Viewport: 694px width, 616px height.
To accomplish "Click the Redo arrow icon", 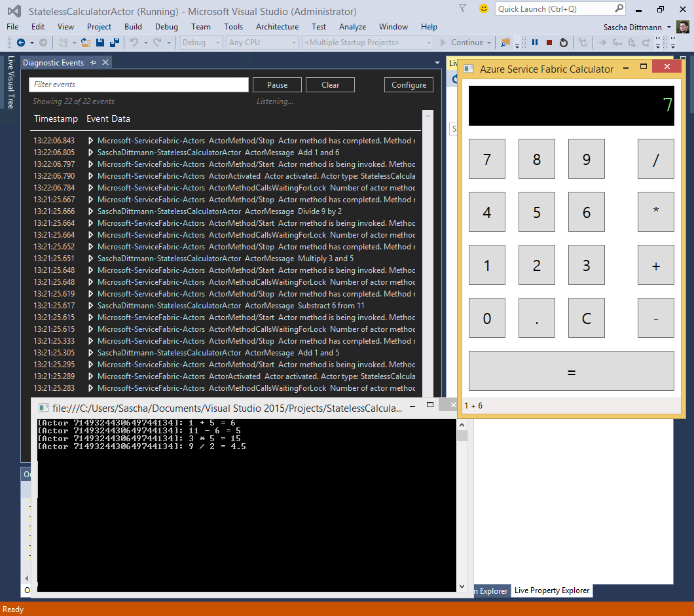I will [x=157, y=43].
